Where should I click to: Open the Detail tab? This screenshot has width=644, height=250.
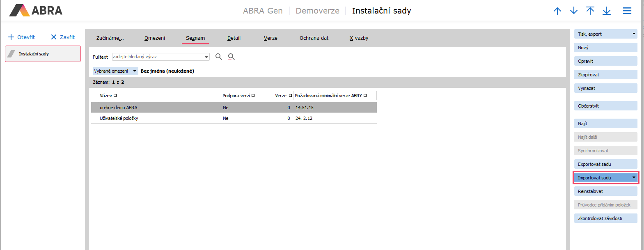234,38
